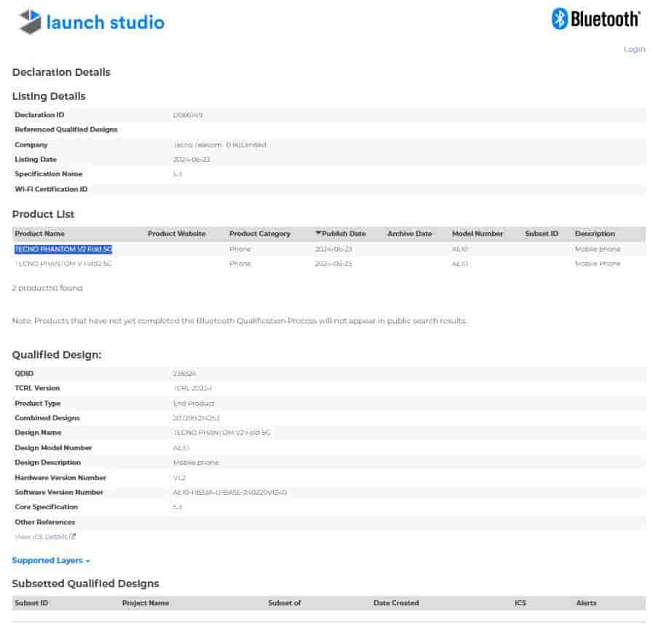Sort subsetted designs by Project Name
Viewport: 672px width, 636px height.
(146, 603)
